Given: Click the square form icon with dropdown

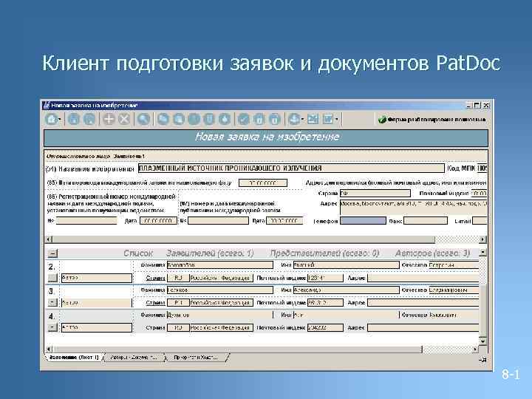Looking at the screenshot, I should [328, 120].
